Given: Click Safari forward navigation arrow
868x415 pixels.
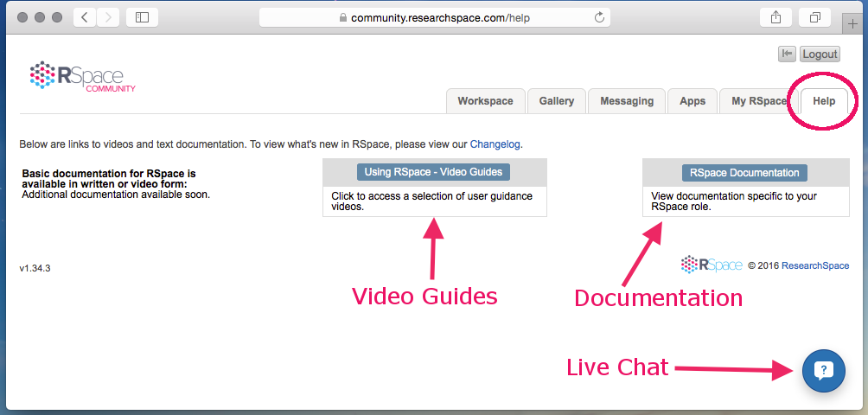Looking at the screenshot, I should pyautogui.click(x=108, y=17).
